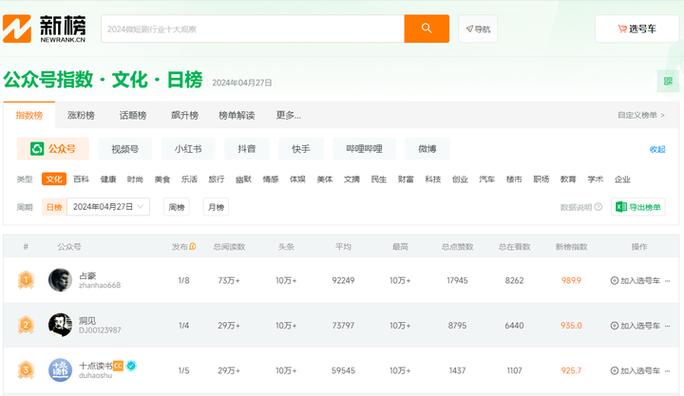Open the 占豪 account name link
This screenshot has width=684, height=396.
[x=88, y=276]
